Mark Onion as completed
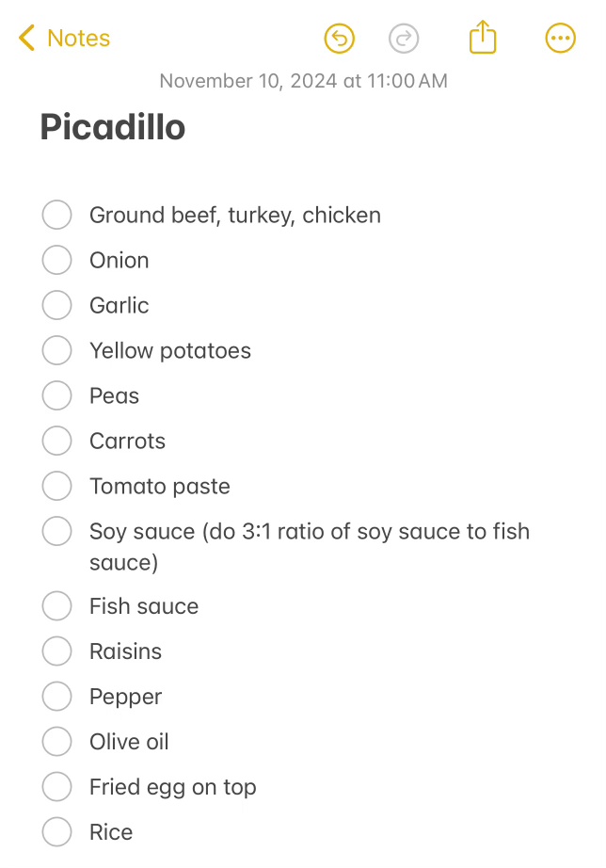 [x=57, y=260]
